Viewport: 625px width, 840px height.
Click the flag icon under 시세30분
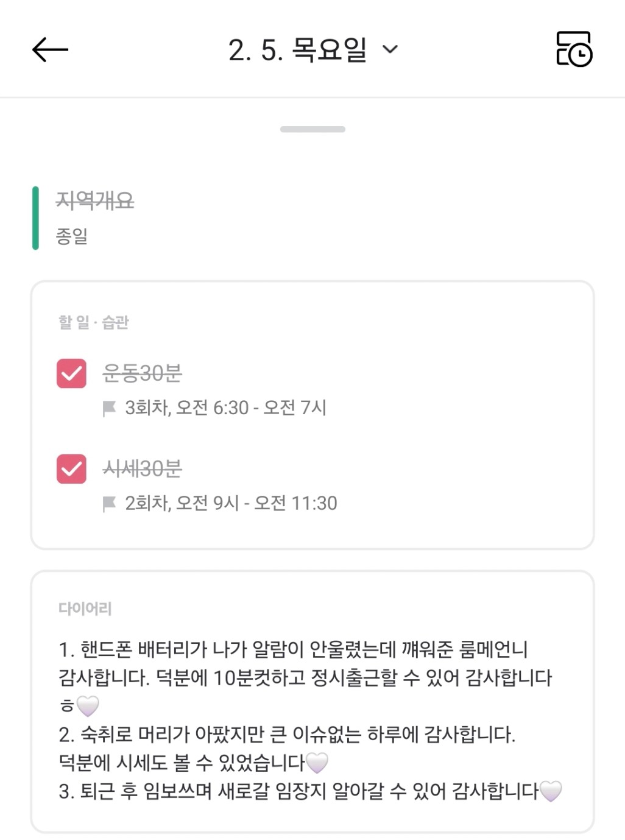point(110,503)
